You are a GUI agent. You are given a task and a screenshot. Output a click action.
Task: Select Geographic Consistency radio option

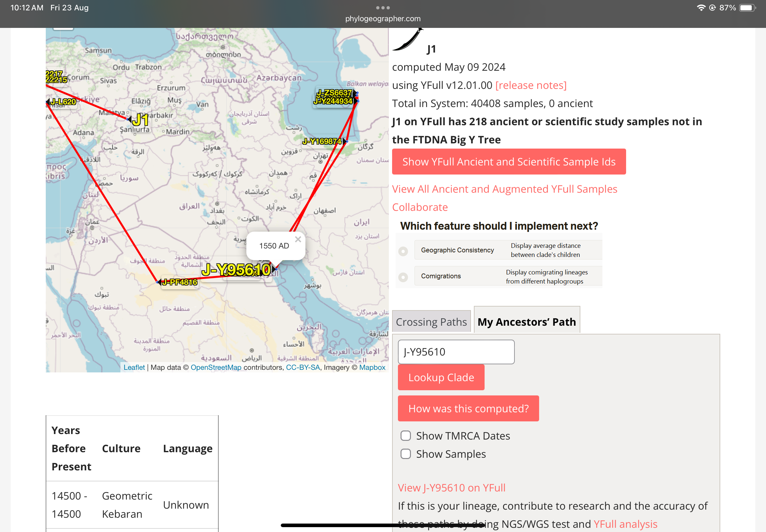point(403,251)
